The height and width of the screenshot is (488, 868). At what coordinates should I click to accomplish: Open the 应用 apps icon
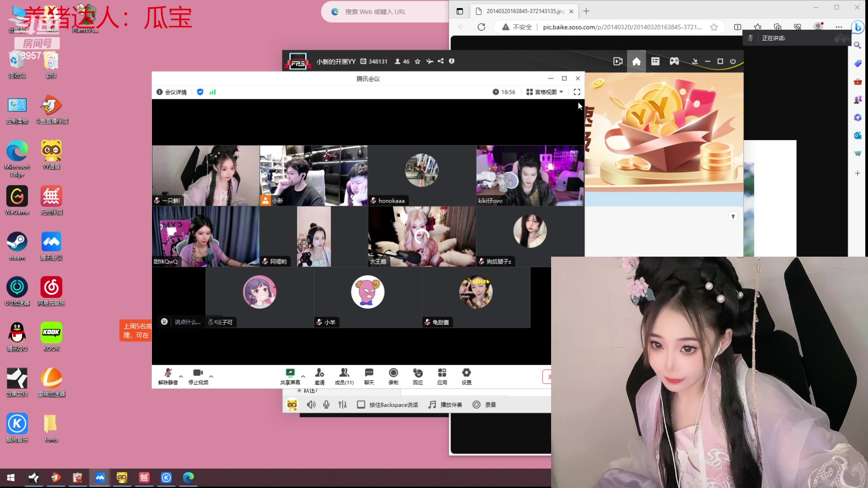click(x=442, y=376)
